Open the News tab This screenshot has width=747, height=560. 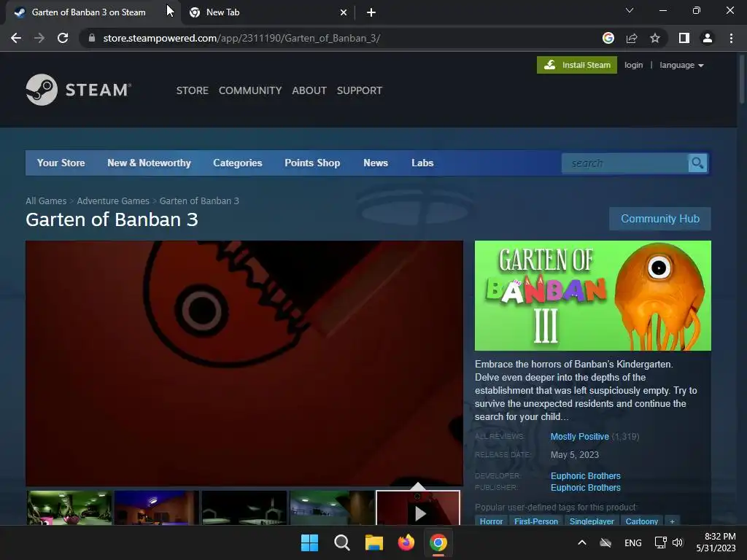click(376, 163)
